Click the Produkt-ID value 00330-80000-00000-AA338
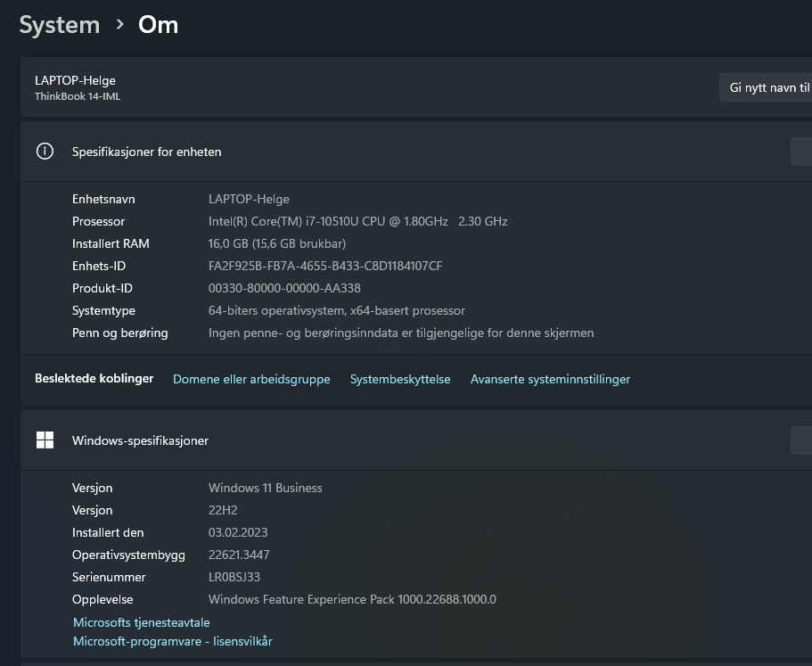This screenshot has height=666, width=812. pyautogui.click(x=284, y=288)
